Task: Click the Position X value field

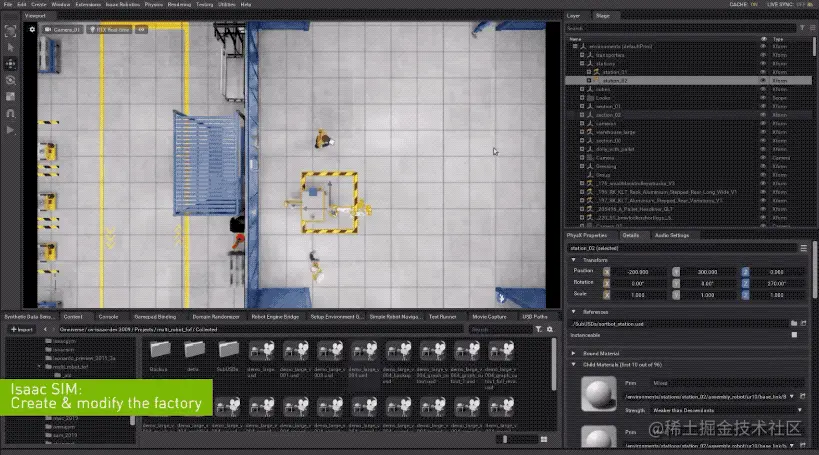Action: [x=638, y=272]
